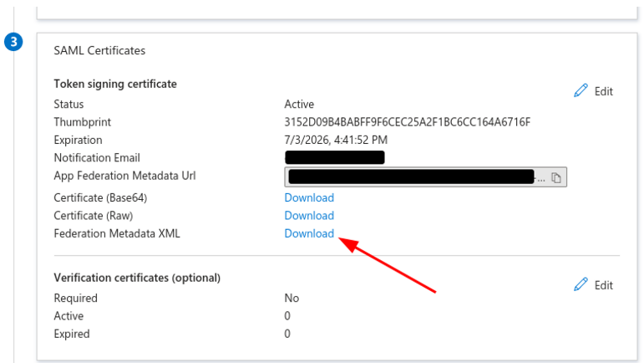Download the Federation Metadata XML

pos(309,233)
